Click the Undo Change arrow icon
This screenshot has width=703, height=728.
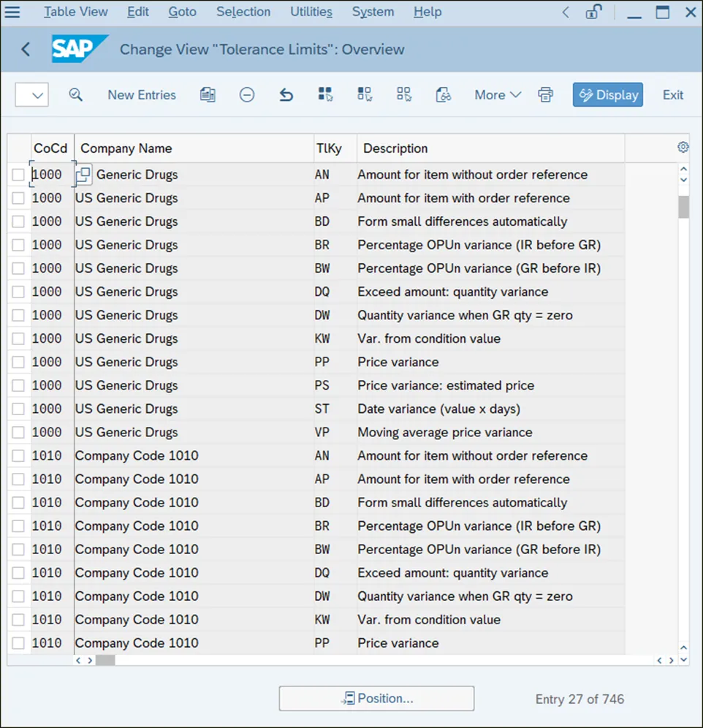(286, 95)
